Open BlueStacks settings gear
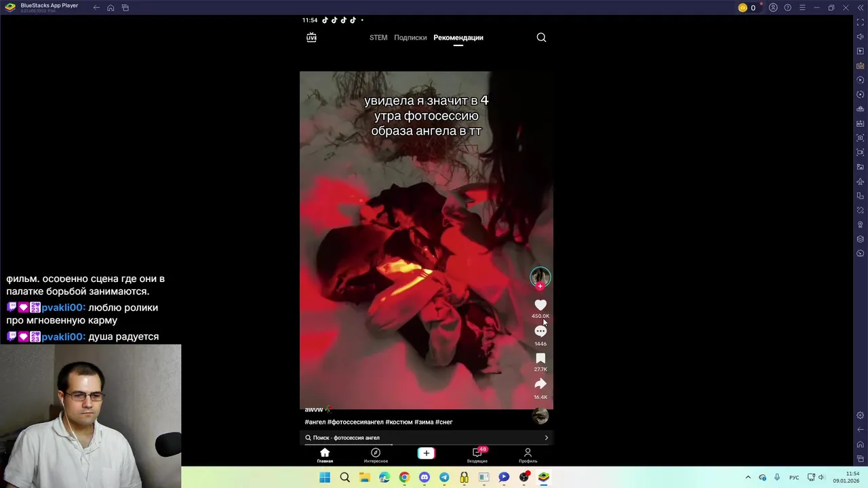Viewport: 868px width, 488px height. point(860,415)
